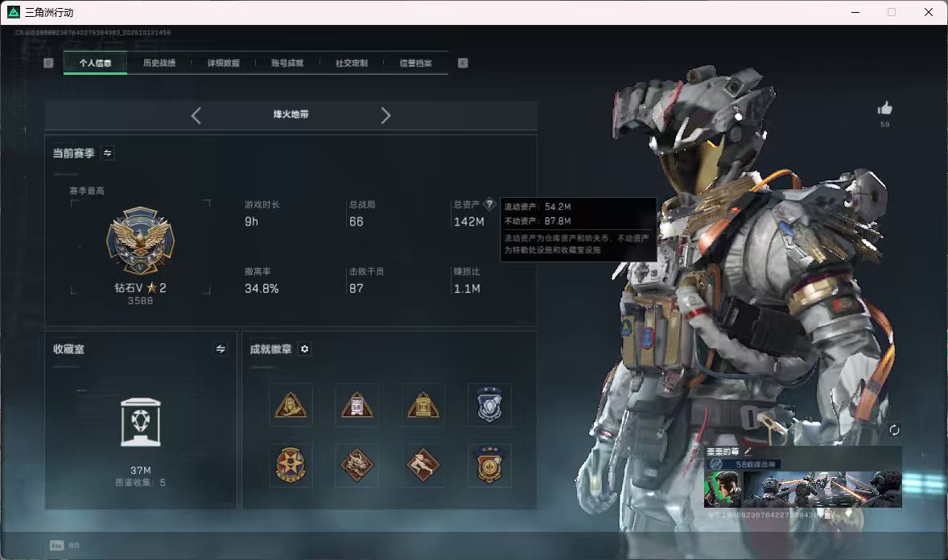Viewport: 948px width, 560px height.
Task: Select the round star emblem badge
Action: click(x=291, y=466)
